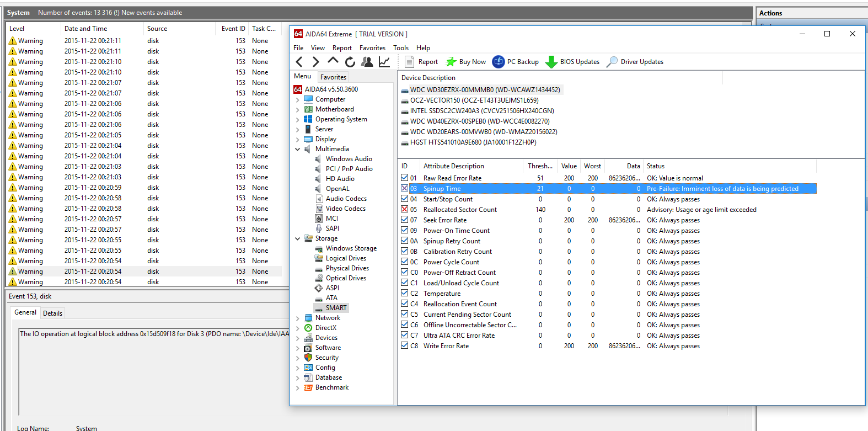The width and height of the screenshot is (868, 431).
Task: Open Logical Drives in the tree
Action: click(346, 258)
